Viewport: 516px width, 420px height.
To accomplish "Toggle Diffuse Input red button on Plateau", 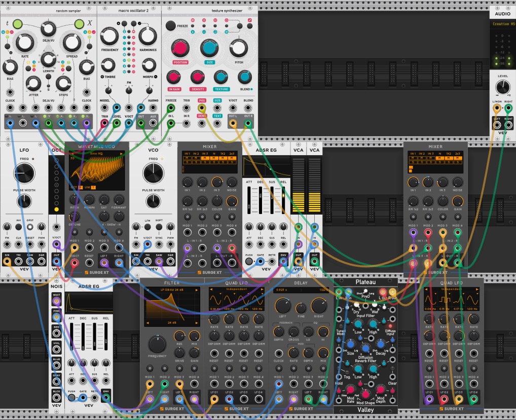I will point(390,326).
